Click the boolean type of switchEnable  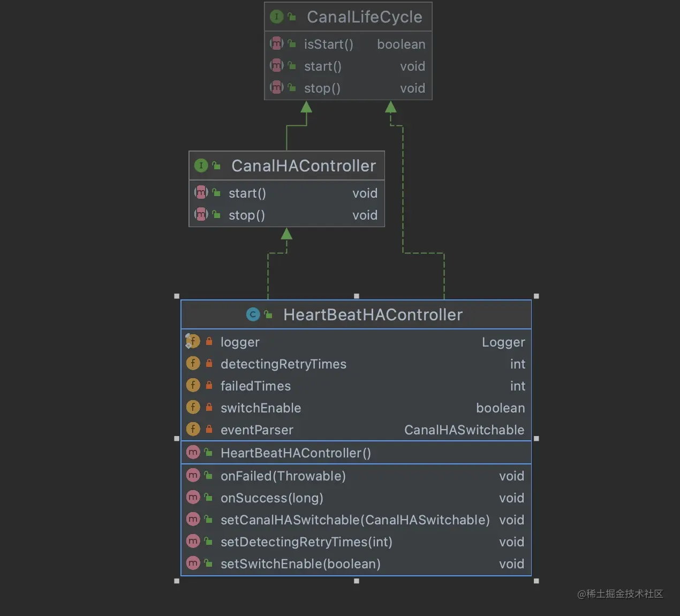501,408
